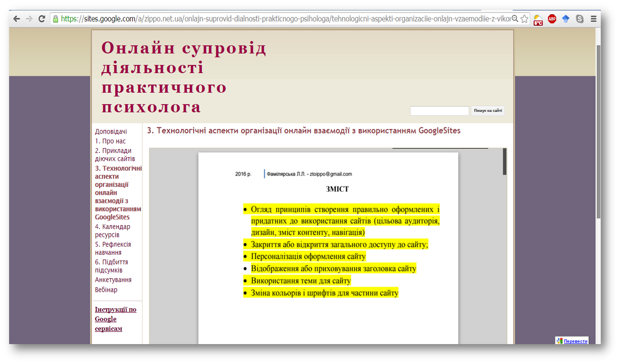
Task: Click the embedded document's dark scrollbar thumb
Action: pos(505,161)
